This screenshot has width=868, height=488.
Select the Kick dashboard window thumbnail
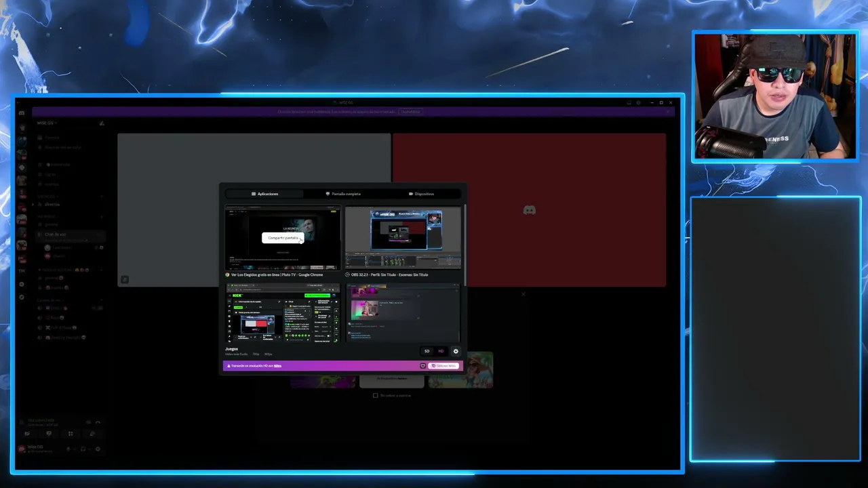point(283,314)
